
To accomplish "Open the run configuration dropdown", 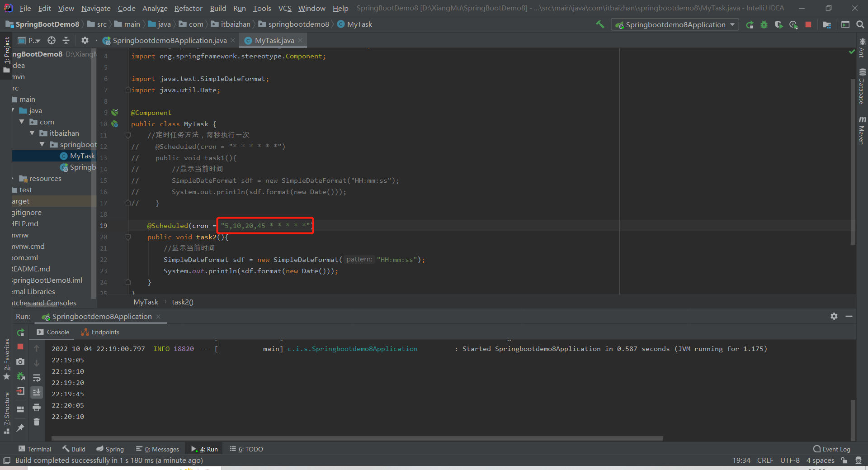I will point(675,25).
